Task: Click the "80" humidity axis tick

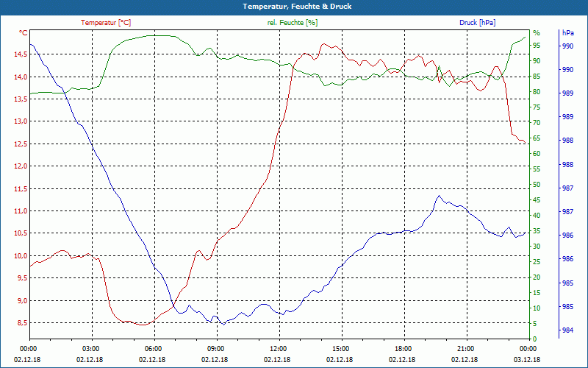Action: 537,91
